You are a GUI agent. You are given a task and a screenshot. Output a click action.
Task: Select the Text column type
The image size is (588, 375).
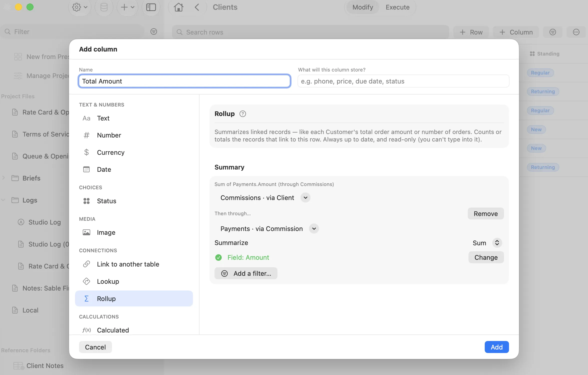(134, 118)
